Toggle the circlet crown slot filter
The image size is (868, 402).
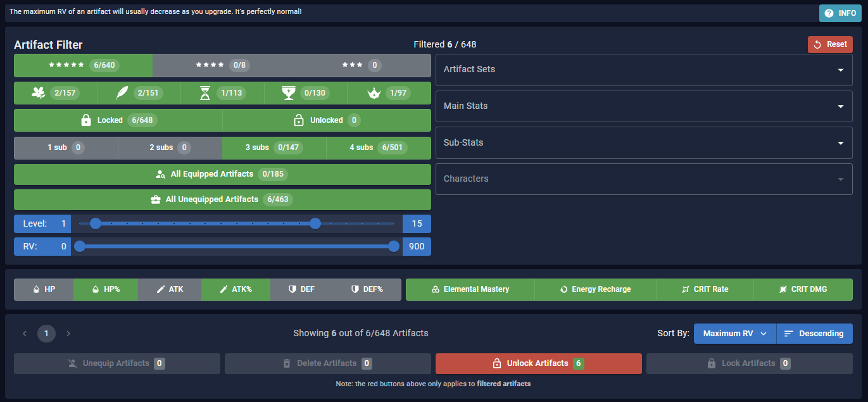pyautogui.click(x=389, y=93)
